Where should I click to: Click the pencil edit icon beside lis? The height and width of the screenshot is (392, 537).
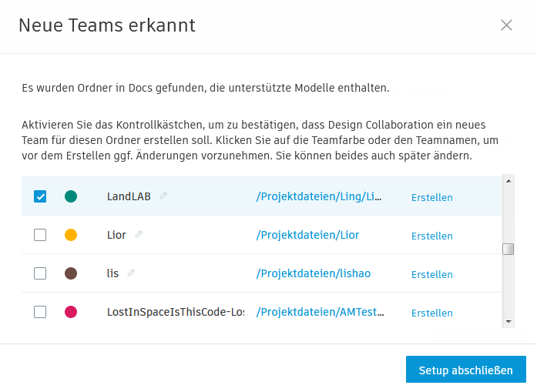coord(131,273)
